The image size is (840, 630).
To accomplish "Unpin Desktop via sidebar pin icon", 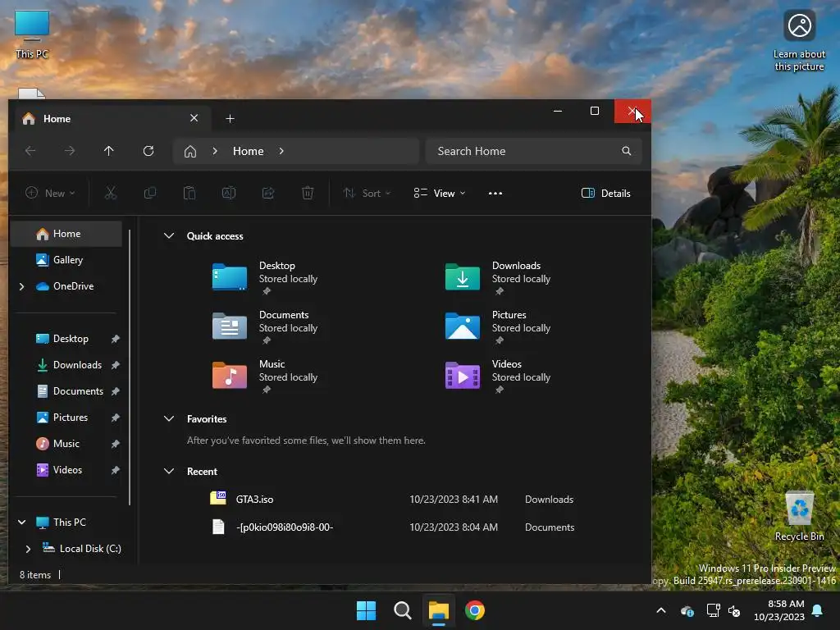I will tap(115, 339).
